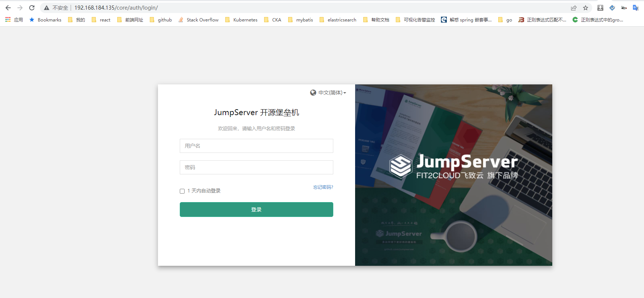Go back to the previous page
644x298 pixels.
click(8, 8)
